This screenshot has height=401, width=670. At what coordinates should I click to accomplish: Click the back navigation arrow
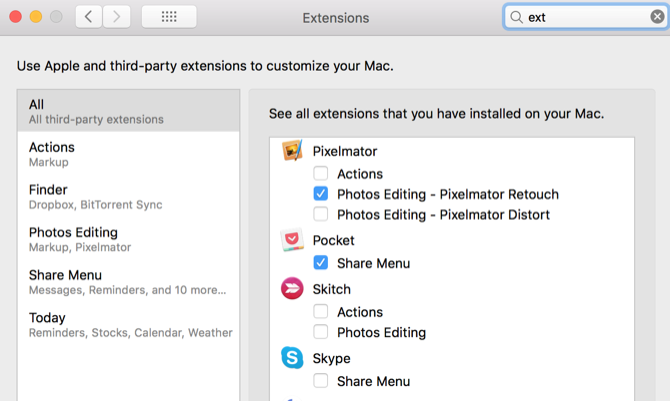point(89,17)
